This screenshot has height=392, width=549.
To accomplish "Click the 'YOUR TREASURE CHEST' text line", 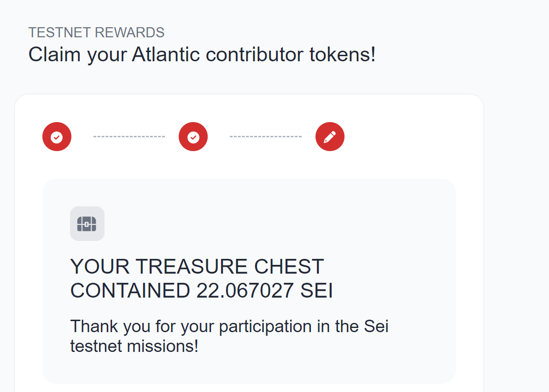I will coord(197,267).
